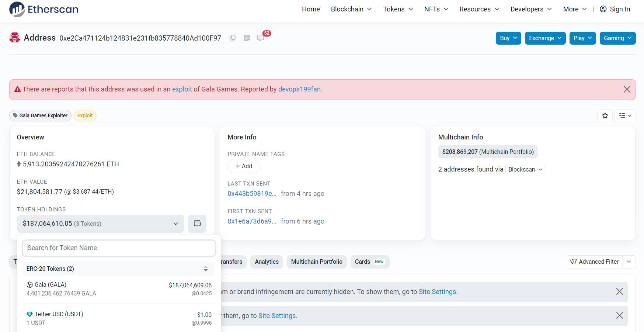Open Site Settings in the second notice

(277, 316)
